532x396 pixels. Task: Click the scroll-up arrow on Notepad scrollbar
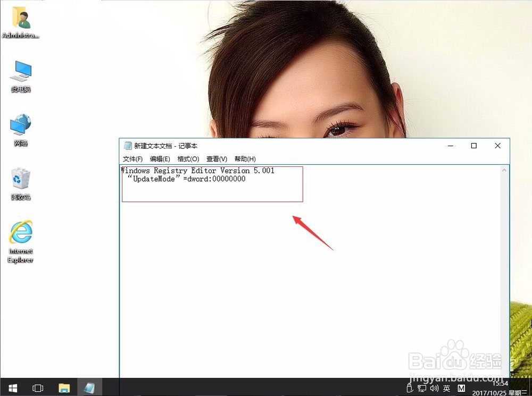504,170
